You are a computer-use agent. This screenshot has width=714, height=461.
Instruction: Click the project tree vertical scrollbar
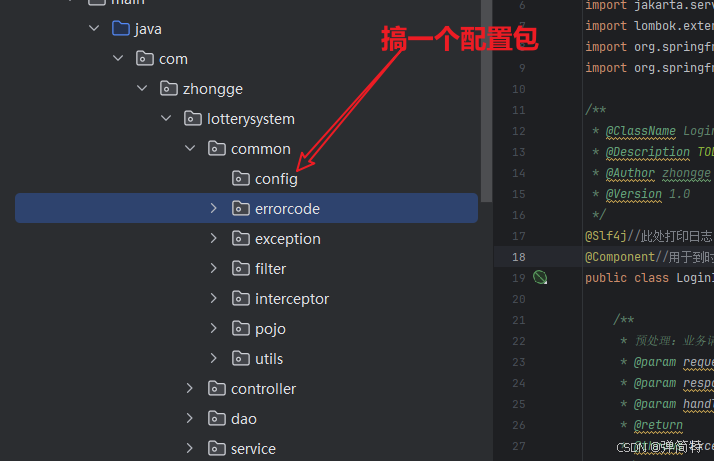[486, 100]
